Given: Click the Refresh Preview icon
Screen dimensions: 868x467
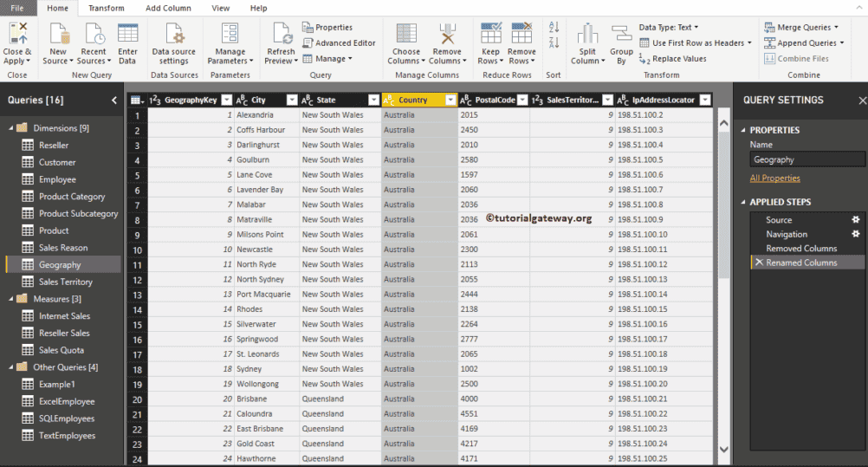Looking at the screenshot, I should click(x=282, y=33).
